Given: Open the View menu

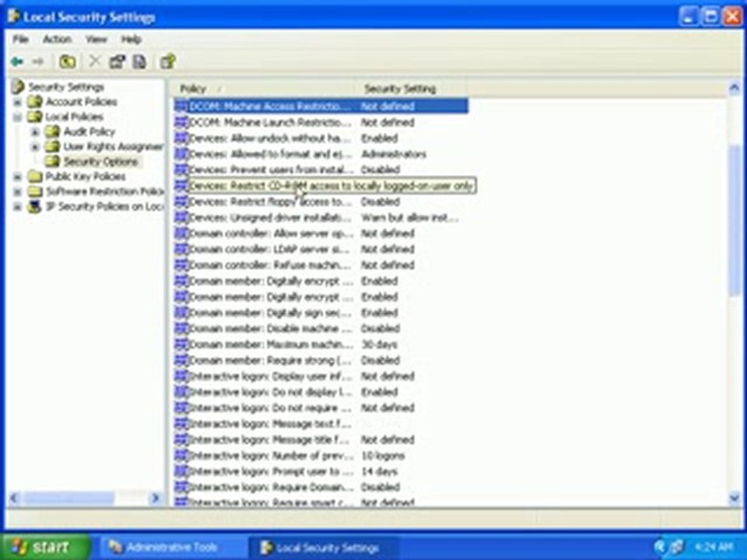Looking at the screenshot, I should [96, 39].
